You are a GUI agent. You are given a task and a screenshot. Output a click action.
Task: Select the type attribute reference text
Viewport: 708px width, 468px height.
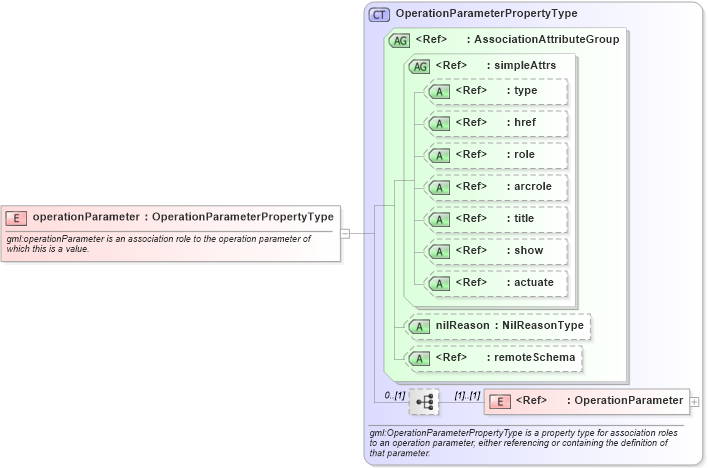click(x=496, y=90)
